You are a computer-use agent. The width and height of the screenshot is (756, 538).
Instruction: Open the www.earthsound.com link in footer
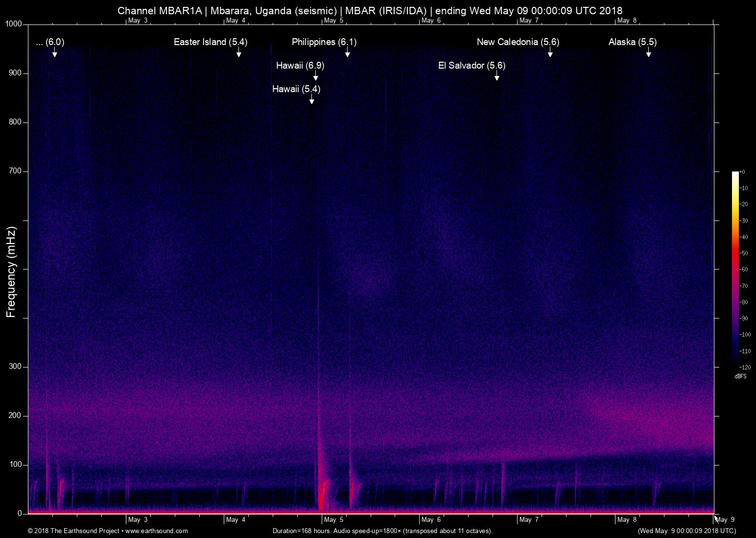pyautogui.click(x=157, y=531)
